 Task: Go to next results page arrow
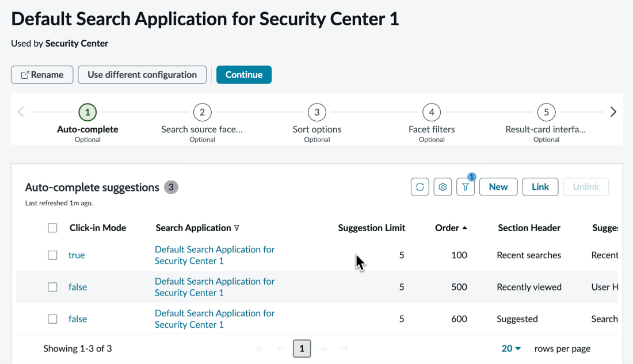[323, 348]
